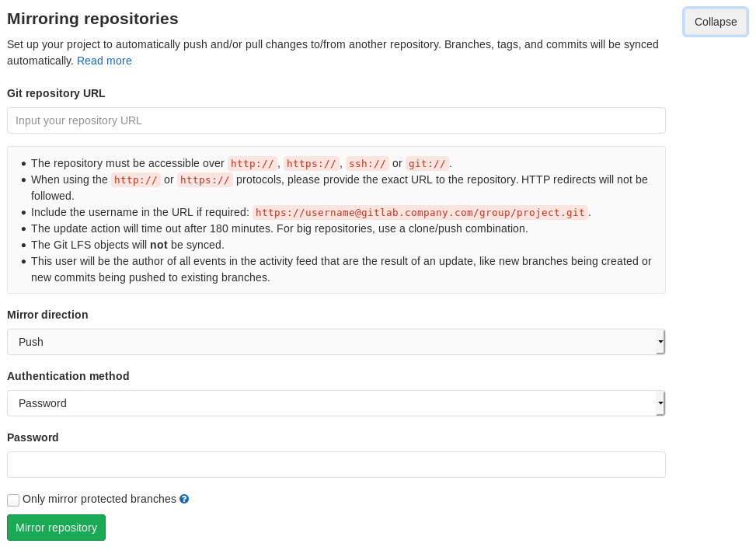756x547 pixels.
Task: Focus the Password input field
Action: tap(336, 464)
